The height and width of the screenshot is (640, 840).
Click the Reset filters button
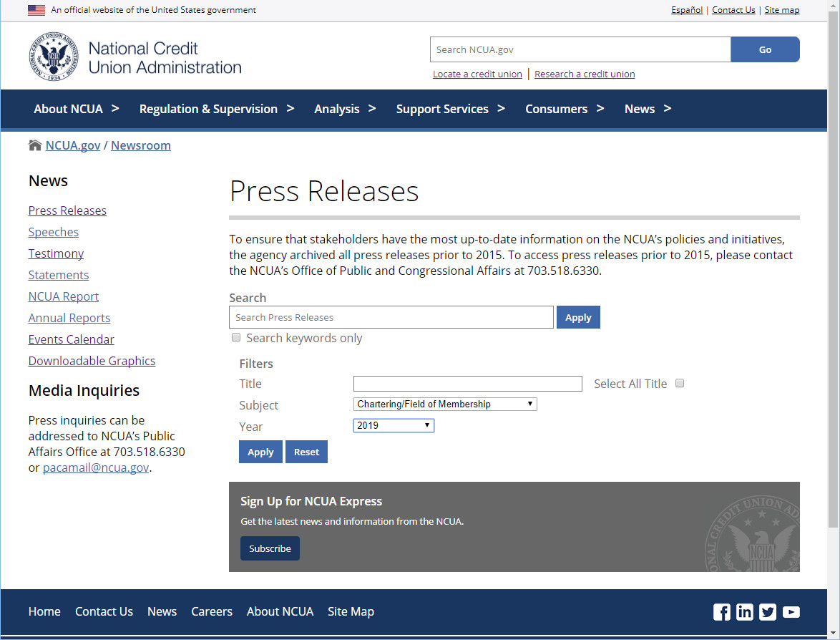(306, 452)
